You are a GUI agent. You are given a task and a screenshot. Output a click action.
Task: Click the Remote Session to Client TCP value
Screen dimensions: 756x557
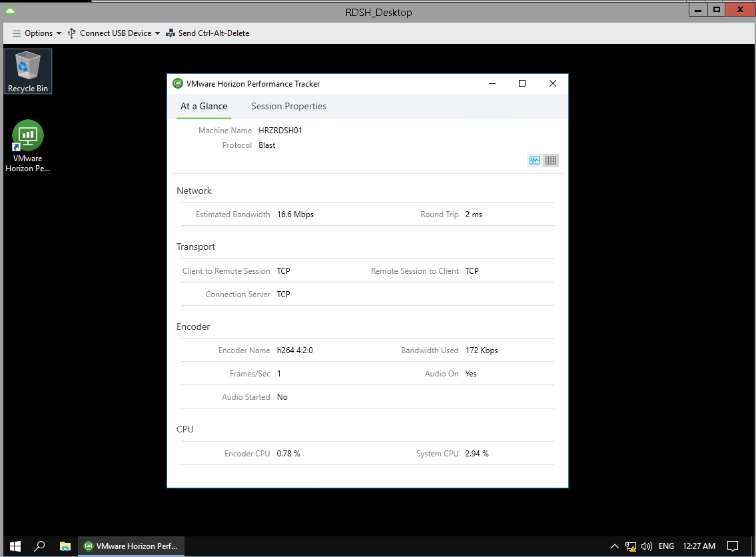point(472,271)
